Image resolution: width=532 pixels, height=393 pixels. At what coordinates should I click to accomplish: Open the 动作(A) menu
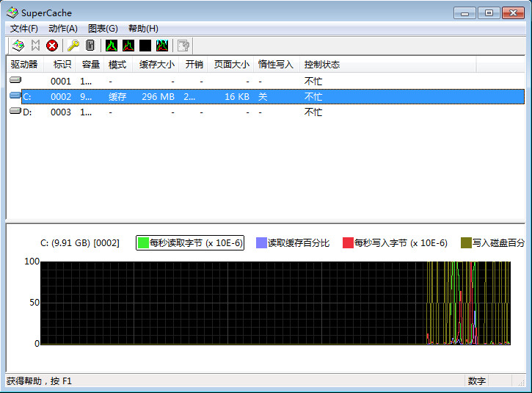(x=63, y=29)
